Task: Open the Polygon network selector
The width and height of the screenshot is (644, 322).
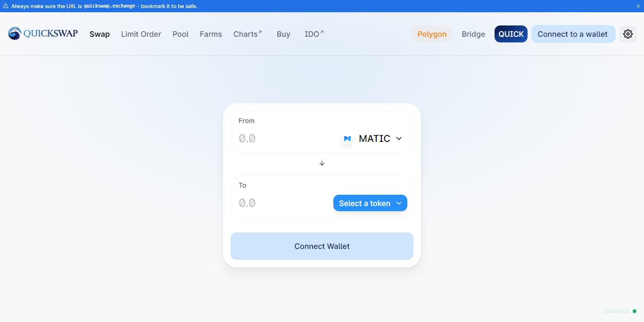Action: 432,34
